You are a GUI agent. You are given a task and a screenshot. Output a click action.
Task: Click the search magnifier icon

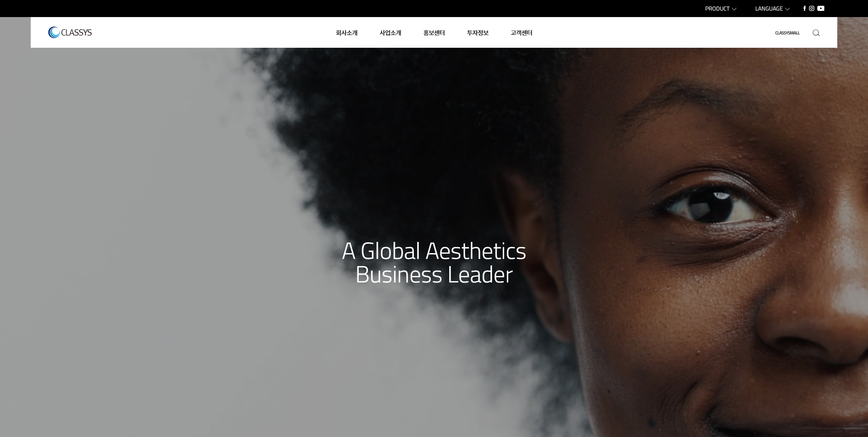coord(816,33)
